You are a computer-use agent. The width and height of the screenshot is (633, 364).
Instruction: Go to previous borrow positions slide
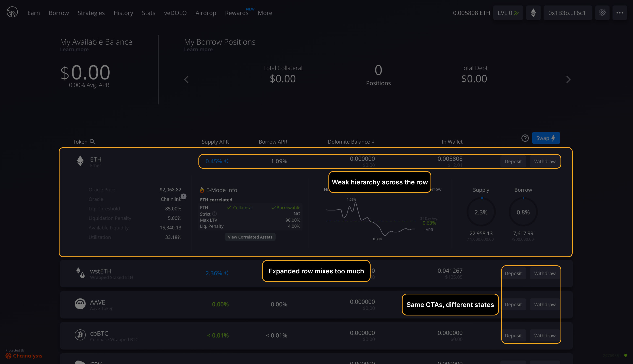[x=186, y=79]
